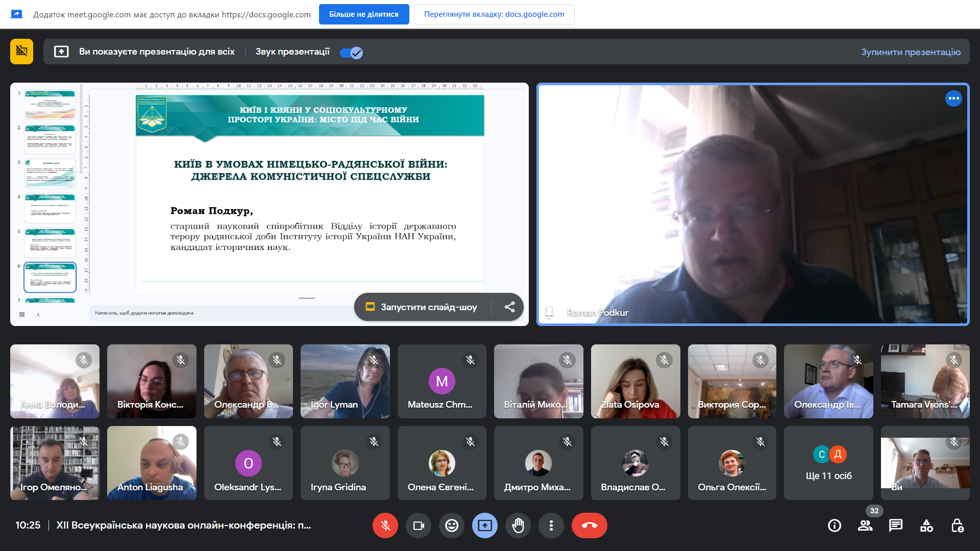Select slide 3 thumbnail in filmstrip
The image size is (980, 551).
coord(50,173)
